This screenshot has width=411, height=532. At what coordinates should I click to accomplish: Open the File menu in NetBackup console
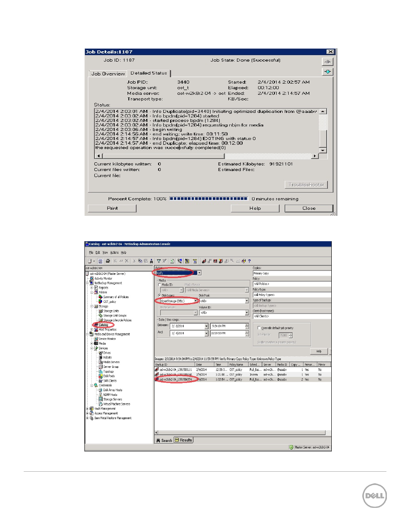point(91,252)
